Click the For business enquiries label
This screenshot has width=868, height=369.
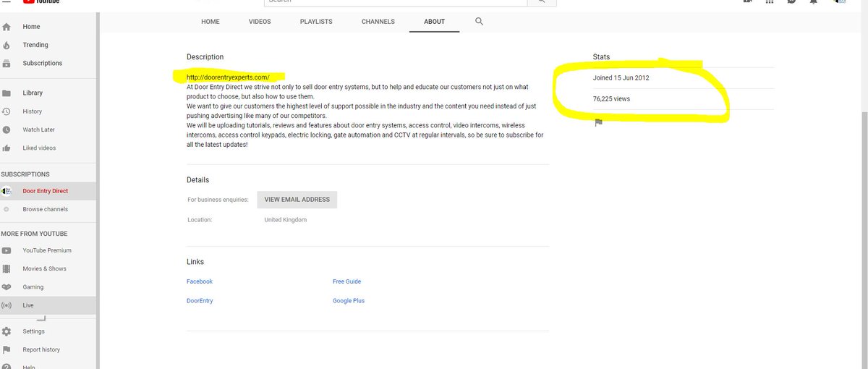pos(218,200)
